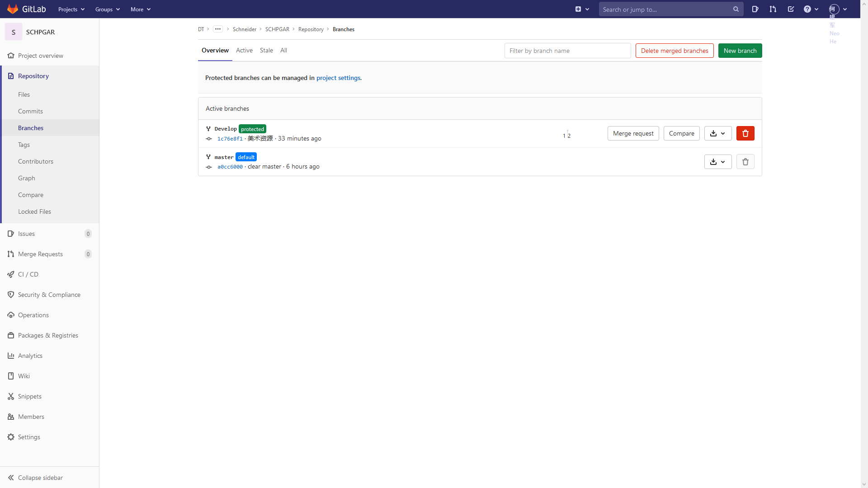Open commit 1c76e8f1 link
Image resolution: width=868 pixels, height=488 pixels.
click(230, 139)
